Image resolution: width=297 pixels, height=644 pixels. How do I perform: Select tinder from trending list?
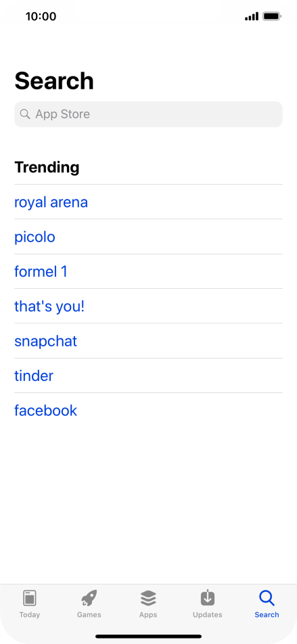34,376
